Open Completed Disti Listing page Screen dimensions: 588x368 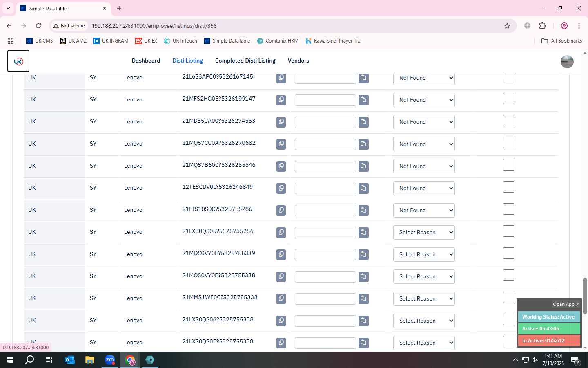tap(245, 61)
